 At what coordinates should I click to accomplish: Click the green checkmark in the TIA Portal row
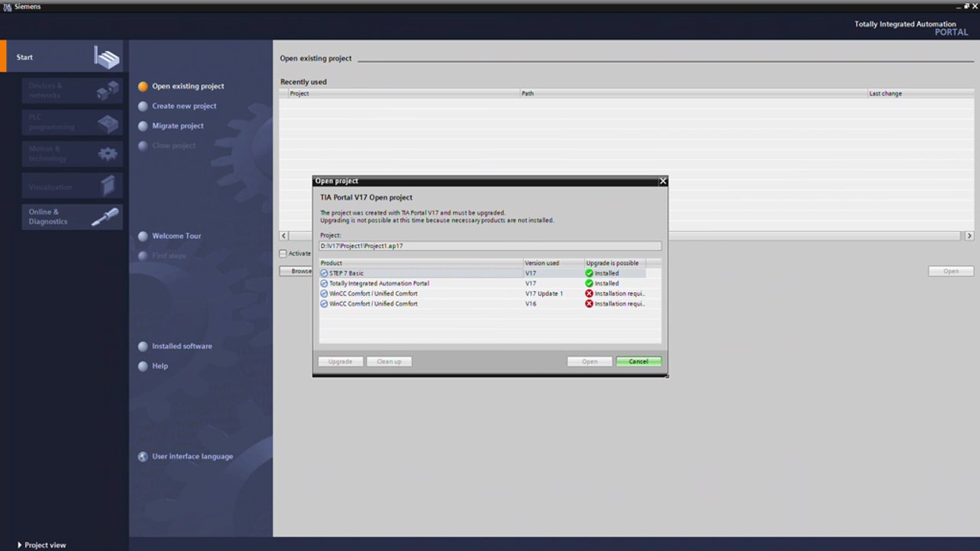pyautogui.click(x=590, y=283)
